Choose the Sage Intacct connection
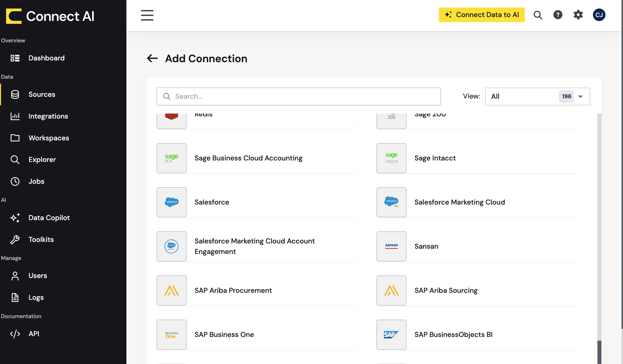 435,158
